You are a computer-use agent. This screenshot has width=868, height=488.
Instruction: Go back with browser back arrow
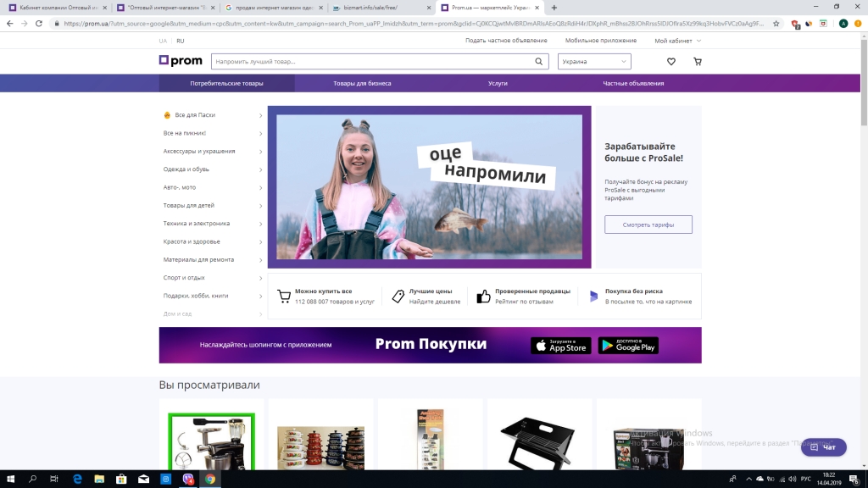(x=9, y=23)
